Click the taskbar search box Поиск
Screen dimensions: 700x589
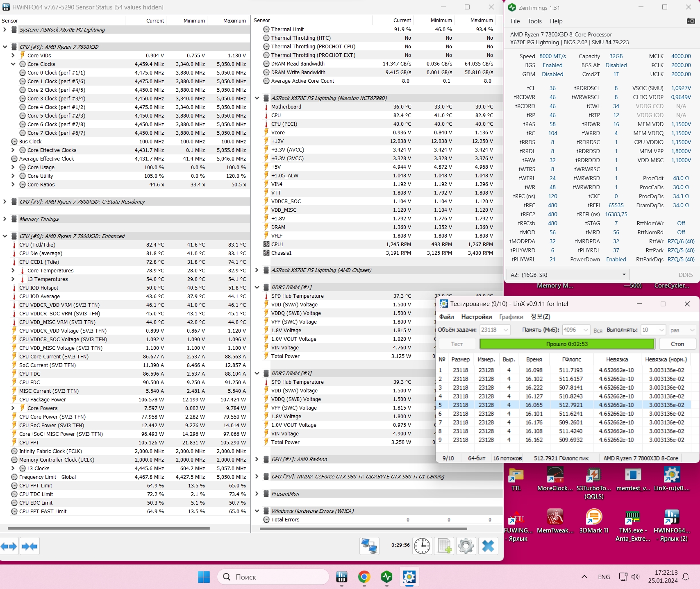click(273, 577)
